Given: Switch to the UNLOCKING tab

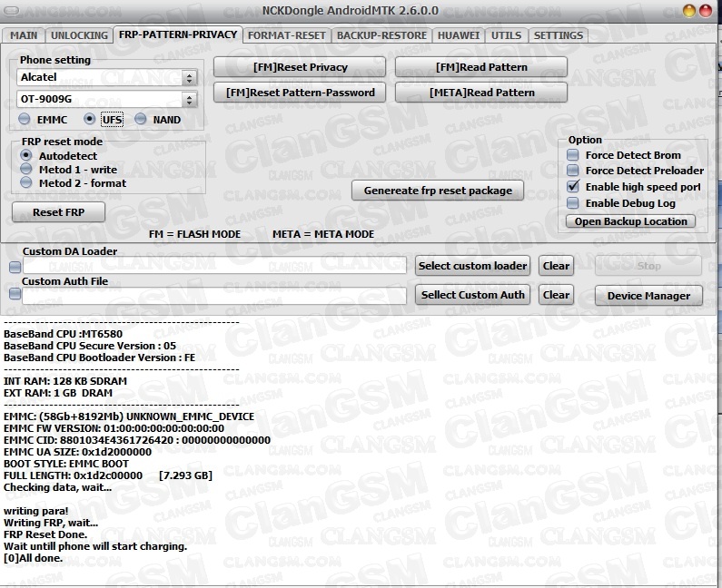Looking at the screenshot, I should click(x=79, y=35).
